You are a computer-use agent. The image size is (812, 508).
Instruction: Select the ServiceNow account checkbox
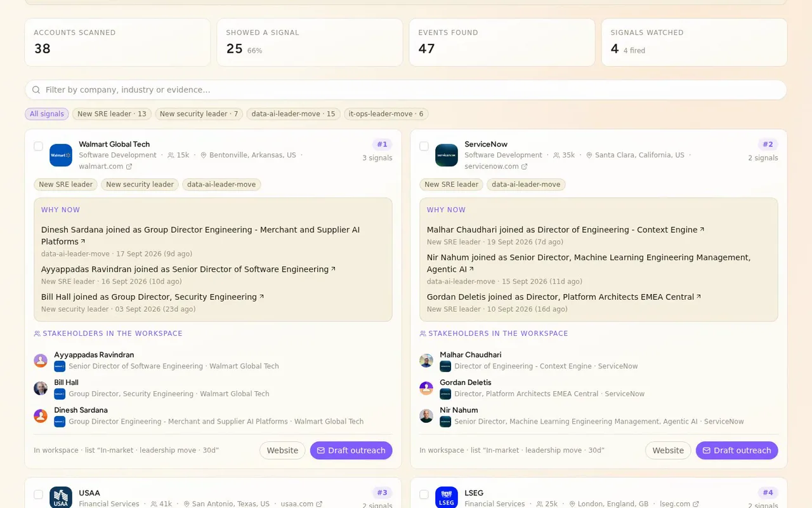pos(424,146)
